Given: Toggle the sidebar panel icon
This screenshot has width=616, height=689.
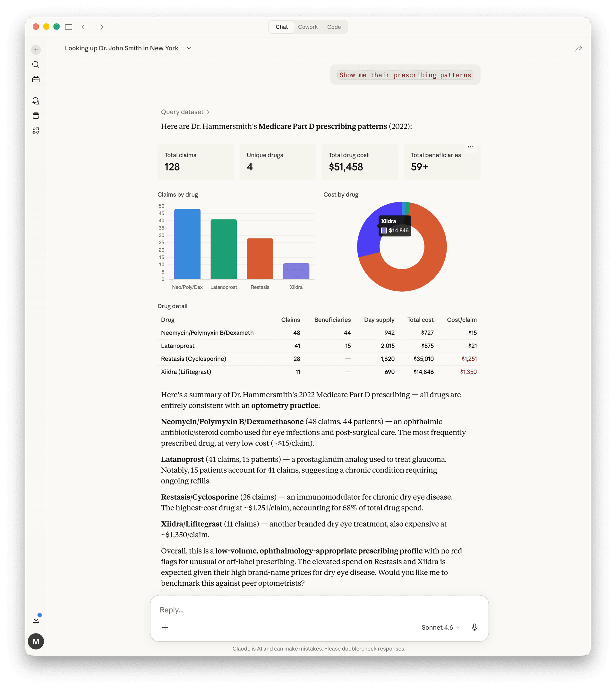Looking at the screenshot, I should point(69,27).
